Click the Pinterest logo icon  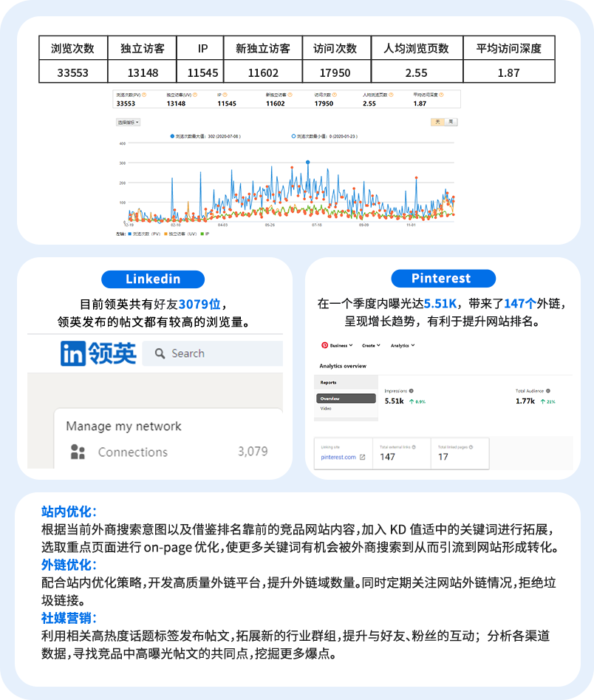[x=324, y=345]
